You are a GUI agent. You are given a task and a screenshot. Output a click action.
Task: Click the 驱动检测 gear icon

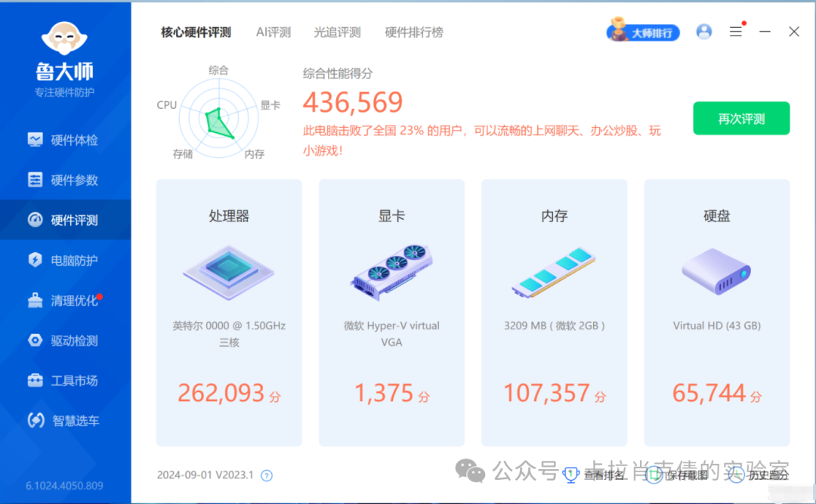coord(36,340)
